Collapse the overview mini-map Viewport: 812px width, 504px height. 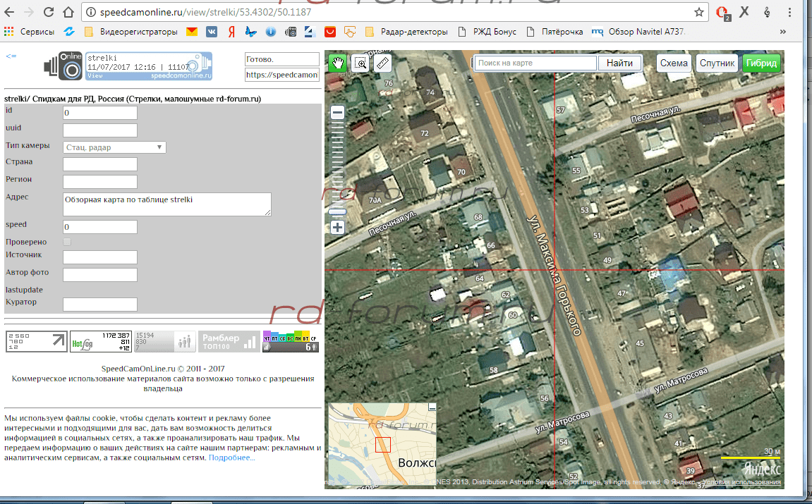click(x=432, y=407)
